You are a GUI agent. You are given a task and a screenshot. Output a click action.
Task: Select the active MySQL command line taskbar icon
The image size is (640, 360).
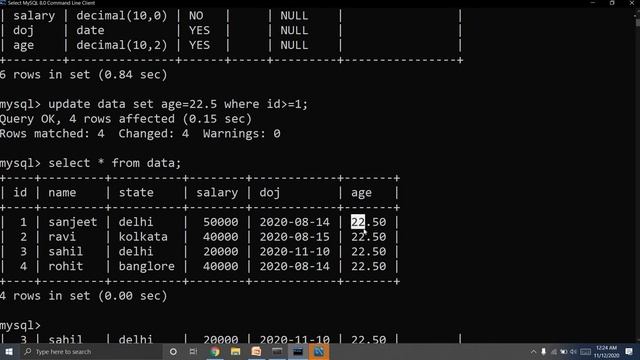pyautogui.click(x=298, y=351)
